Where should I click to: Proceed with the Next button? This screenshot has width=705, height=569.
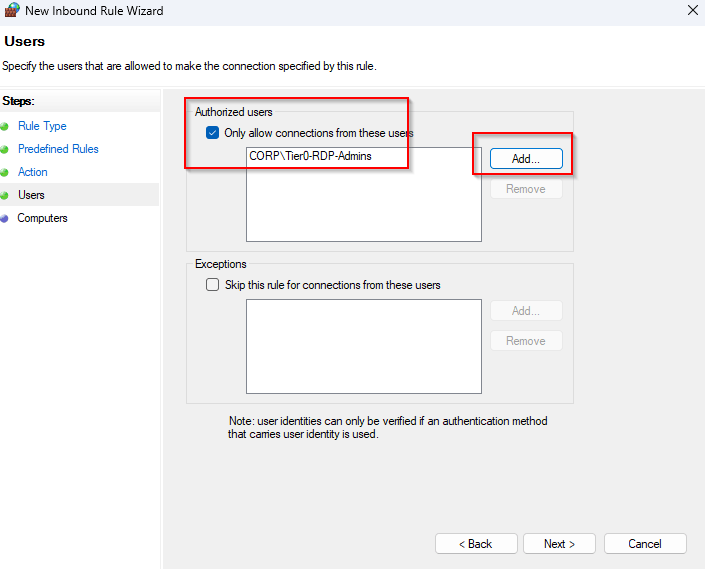tap(559, 544)
